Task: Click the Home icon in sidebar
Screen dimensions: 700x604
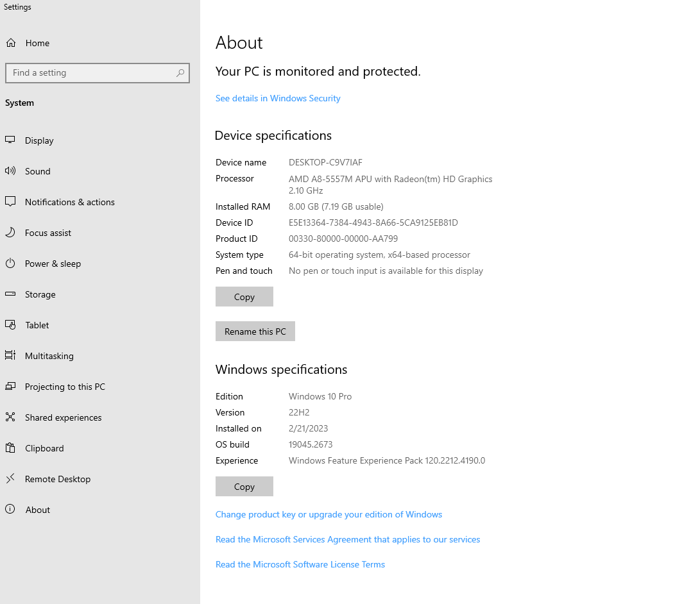Action: 11,43
